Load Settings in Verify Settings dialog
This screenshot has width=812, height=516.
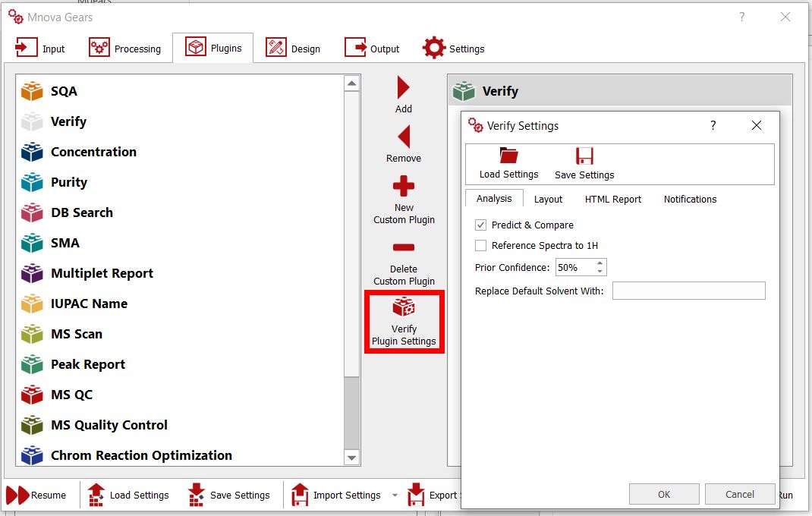click(x=508, y=163)
